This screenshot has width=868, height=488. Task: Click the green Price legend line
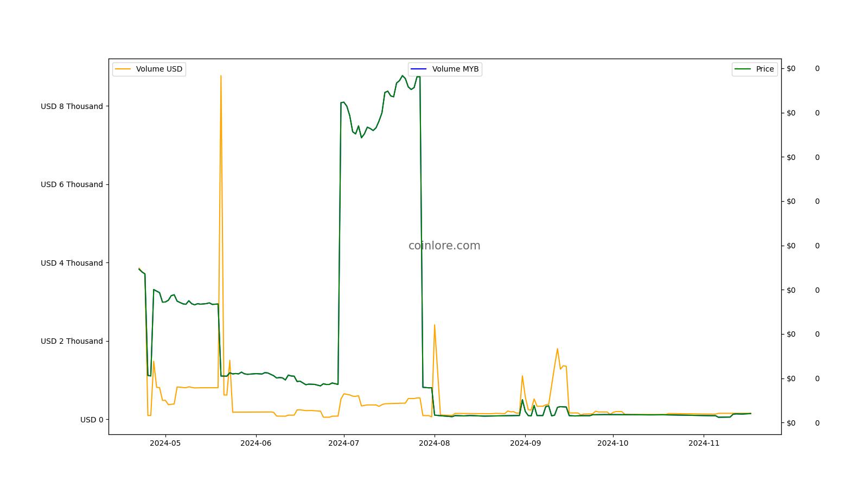[743, 69]
